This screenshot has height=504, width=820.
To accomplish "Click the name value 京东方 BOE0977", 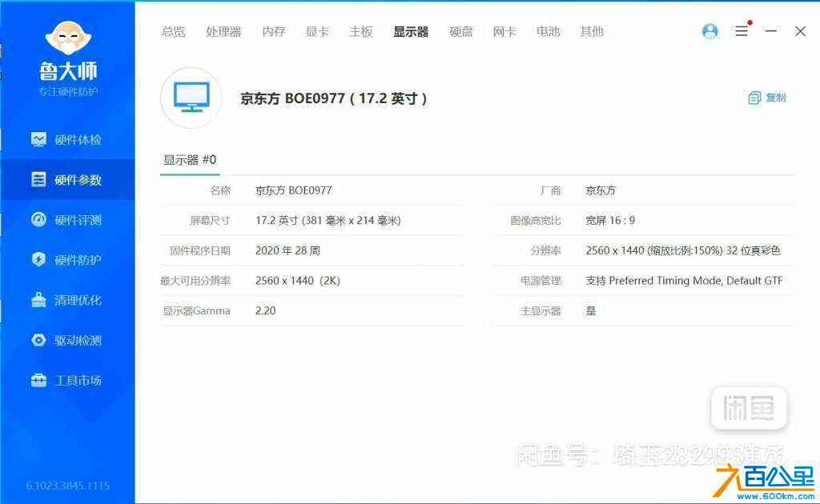I will 293,190.
